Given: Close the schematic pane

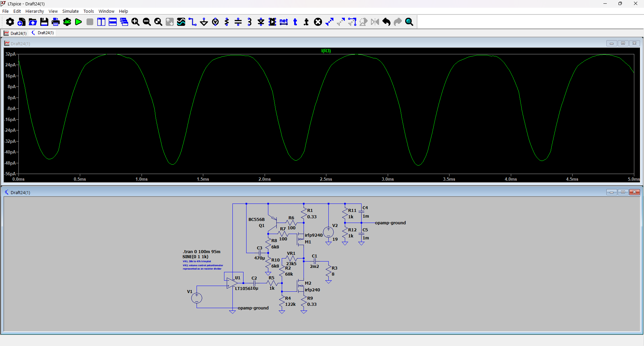Looking at the screenshot, I should pos(634,192).
